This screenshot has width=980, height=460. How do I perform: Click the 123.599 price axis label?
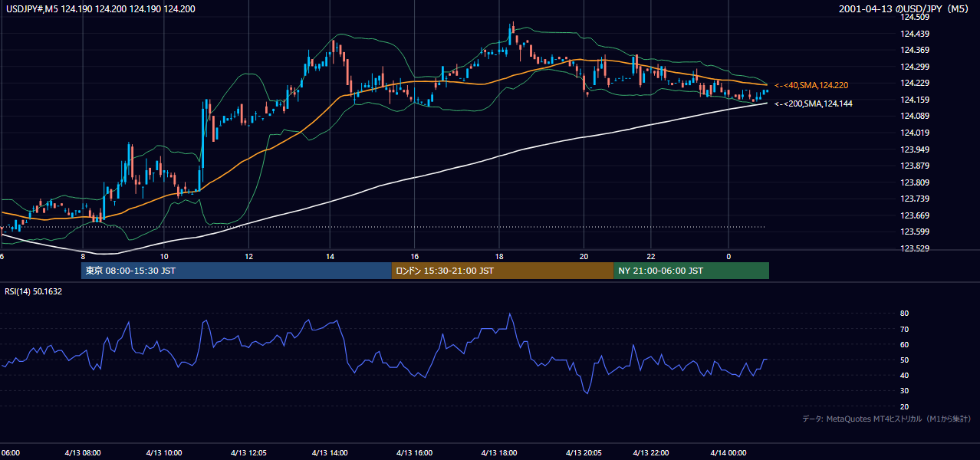coord(915,232)
